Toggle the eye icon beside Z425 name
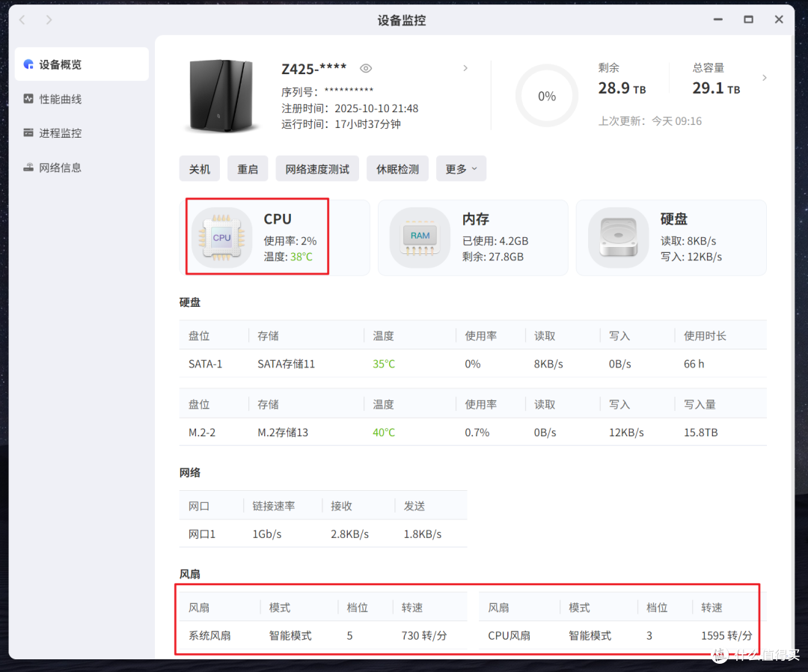This screenshot has width=808, height=672. [x=366, y=69]
